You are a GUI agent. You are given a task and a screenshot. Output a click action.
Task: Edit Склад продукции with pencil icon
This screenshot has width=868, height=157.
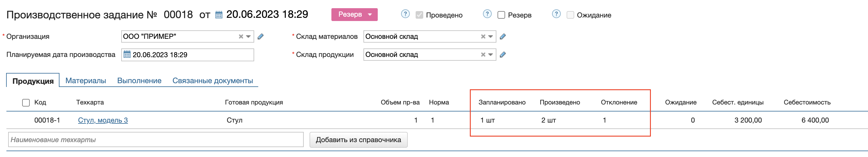(503, 55)
